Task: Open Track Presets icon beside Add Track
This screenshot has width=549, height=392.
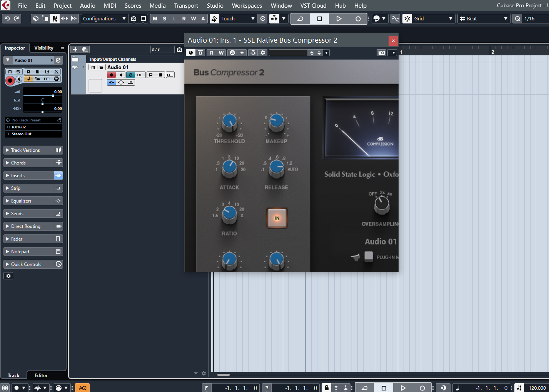Action: point(85,50)
